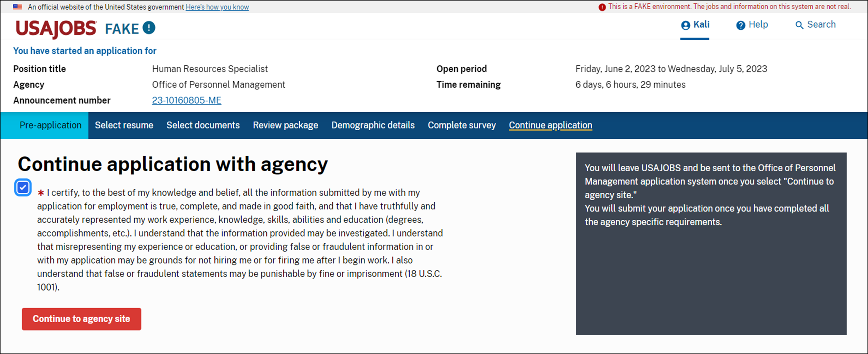Go to Select documents step
The height and width of the screenshot is (354, 868).
point(203,125)
